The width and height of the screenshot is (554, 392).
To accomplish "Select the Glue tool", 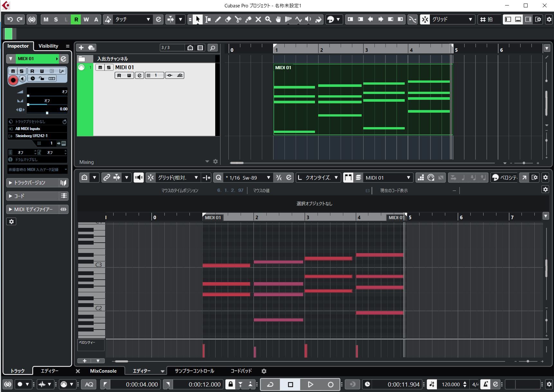I will (x=248, y=19).
